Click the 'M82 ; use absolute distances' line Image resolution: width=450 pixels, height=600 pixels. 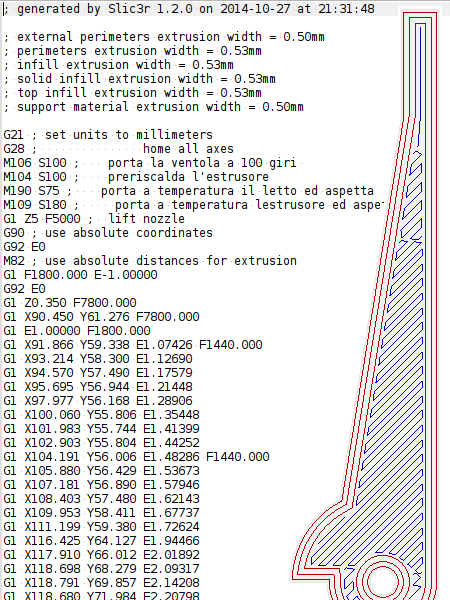tap(150, 261)
